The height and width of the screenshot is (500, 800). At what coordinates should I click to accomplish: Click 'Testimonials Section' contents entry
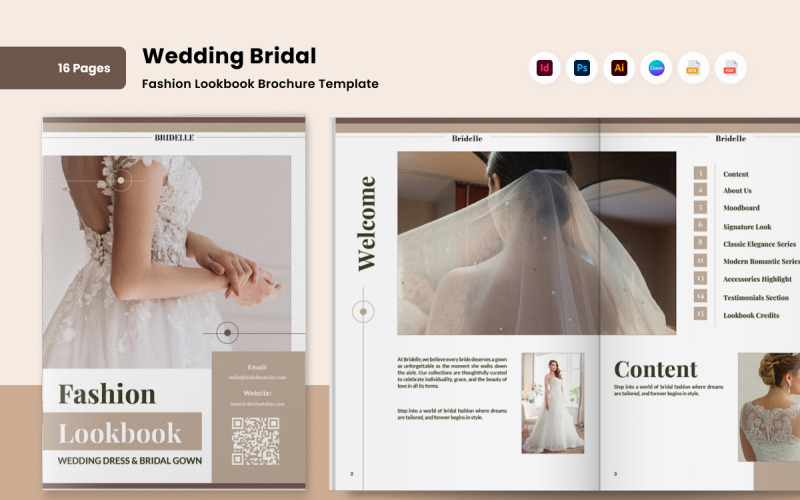click(756, 297)
